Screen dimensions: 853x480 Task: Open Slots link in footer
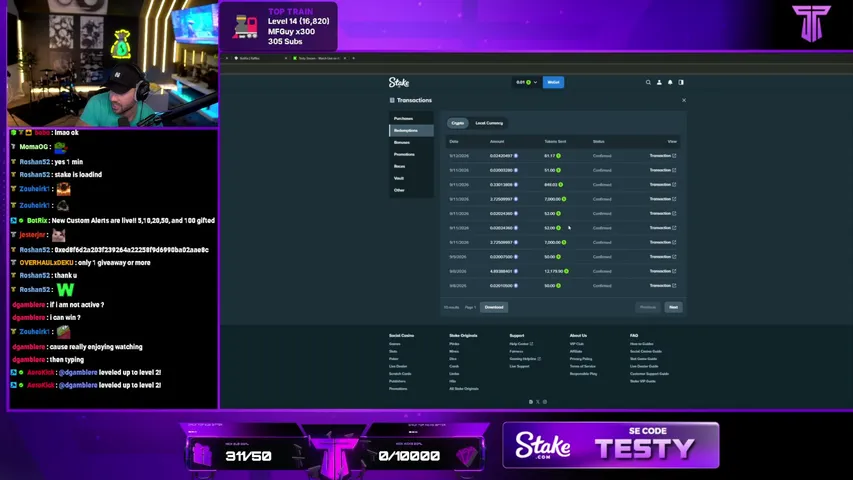pyautogui.click(x=393, y=352)
